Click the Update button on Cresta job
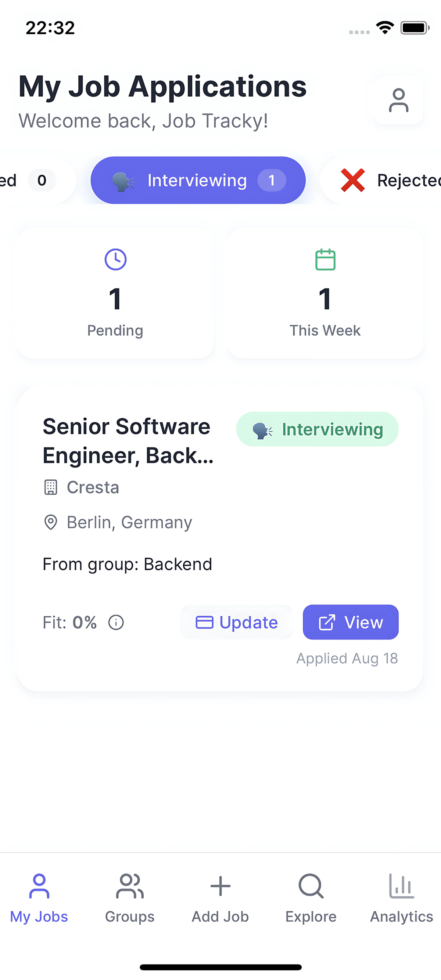This screenshot has width=441, height=980. [237, 623]
